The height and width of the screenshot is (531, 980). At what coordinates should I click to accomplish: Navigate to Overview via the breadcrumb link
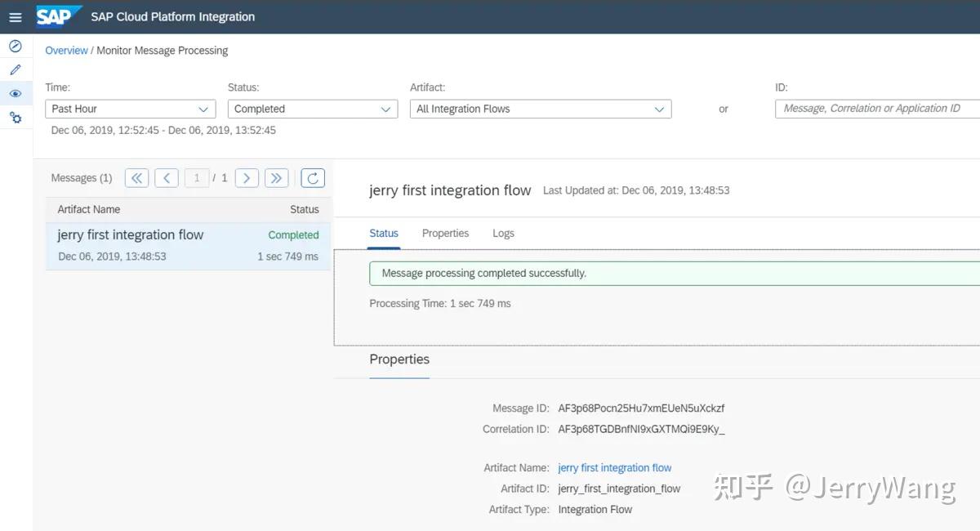[66, 50]
